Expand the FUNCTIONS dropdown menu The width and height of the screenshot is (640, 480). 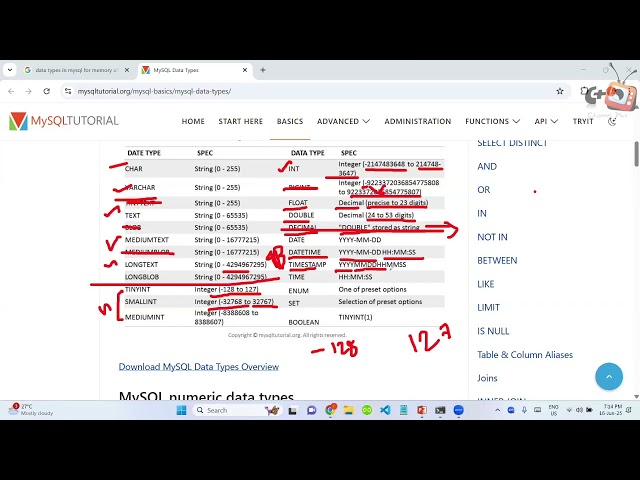pyautogui.click(x=492, y=121)
